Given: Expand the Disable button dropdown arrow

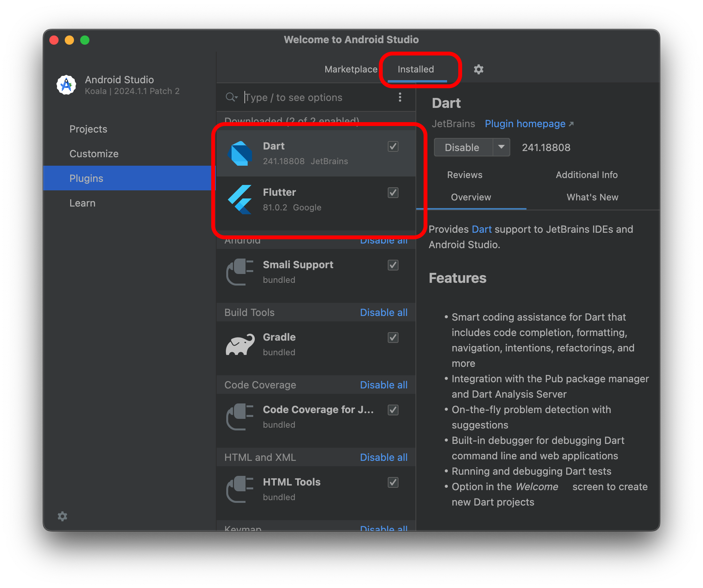Looking at the screenshot, I should (x=501, y=147).
